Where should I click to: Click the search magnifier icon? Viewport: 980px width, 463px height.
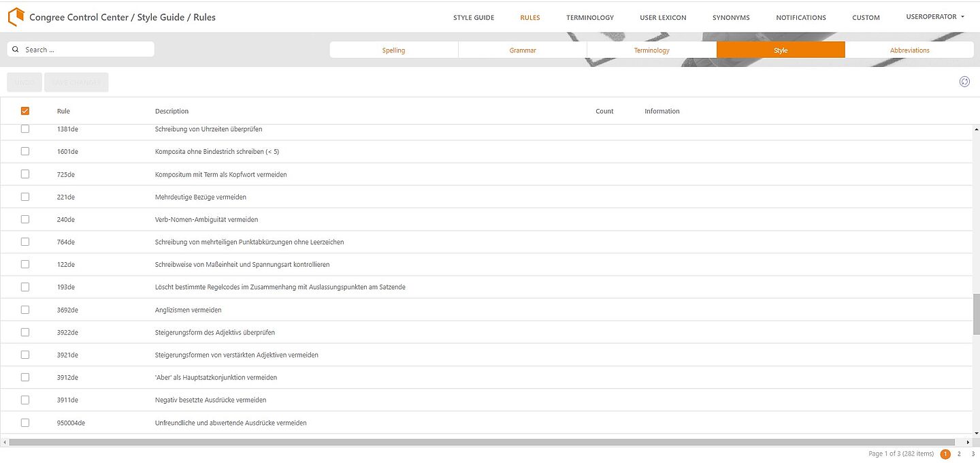click(16, 50)
